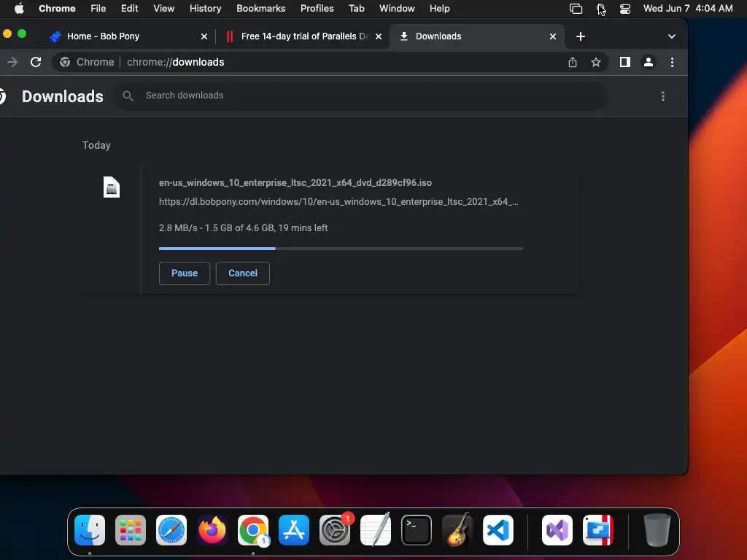Click the ISO file icon in downloads
This screenshot has height=560, width=747.
click(112, 187)
